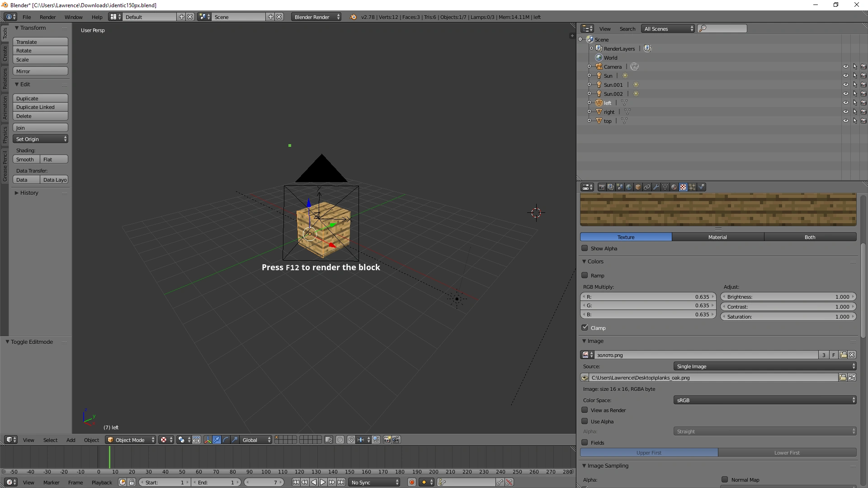Open the Material properties sphere tab
Image resolution: width=868 pixels, height=488 pixels.
(674, 187)
